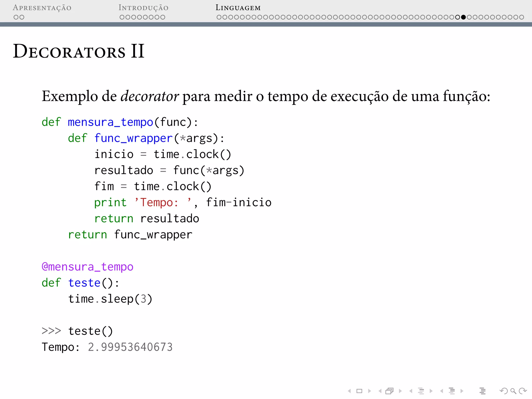The width and height of the screenshot is (532, 399).
Task: Click the line 'fim = time.clock()'
Action: (153, 187)
